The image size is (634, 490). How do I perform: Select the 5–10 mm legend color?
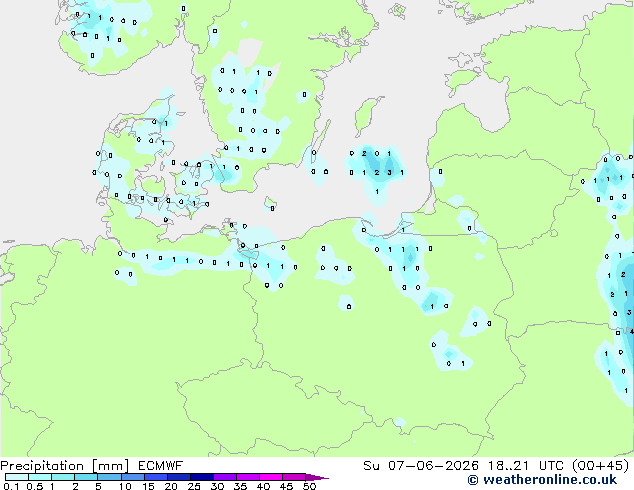(x=110, y=477)
